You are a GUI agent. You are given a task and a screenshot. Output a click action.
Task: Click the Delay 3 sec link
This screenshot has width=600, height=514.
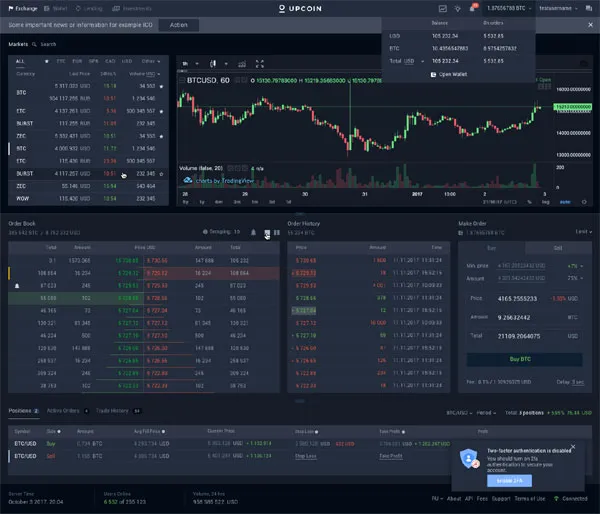coord(570,382)
